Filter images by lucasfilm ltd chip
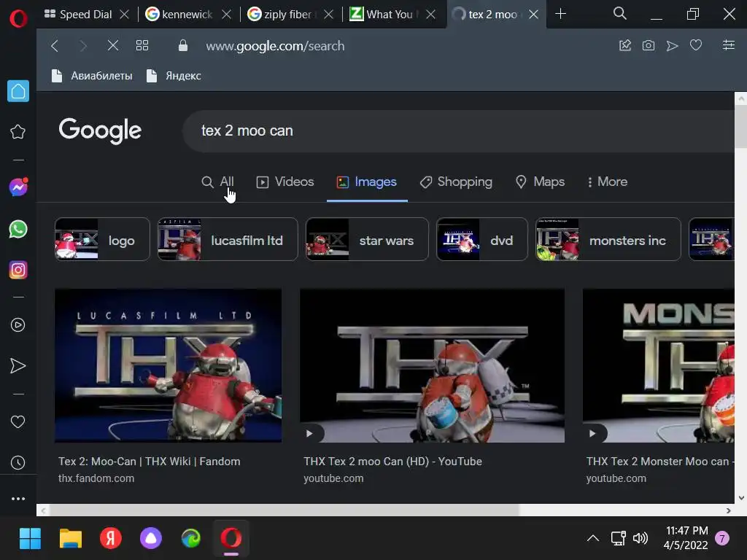 (x=228, y=239)
